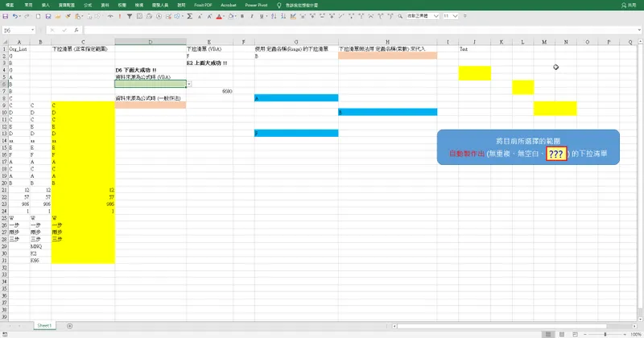Select the Sheet1 tab

point(44,326)
